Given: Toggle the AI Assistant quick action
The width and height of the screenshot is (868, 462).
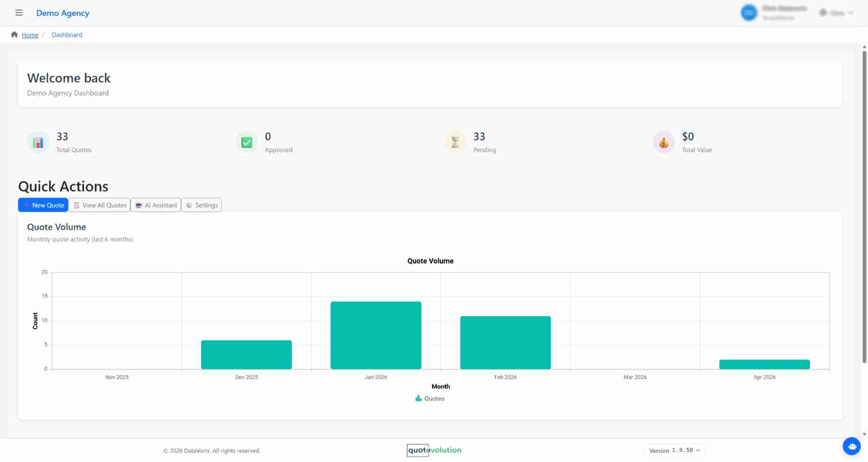Looking at the screenshot, I should coord(156,205).
